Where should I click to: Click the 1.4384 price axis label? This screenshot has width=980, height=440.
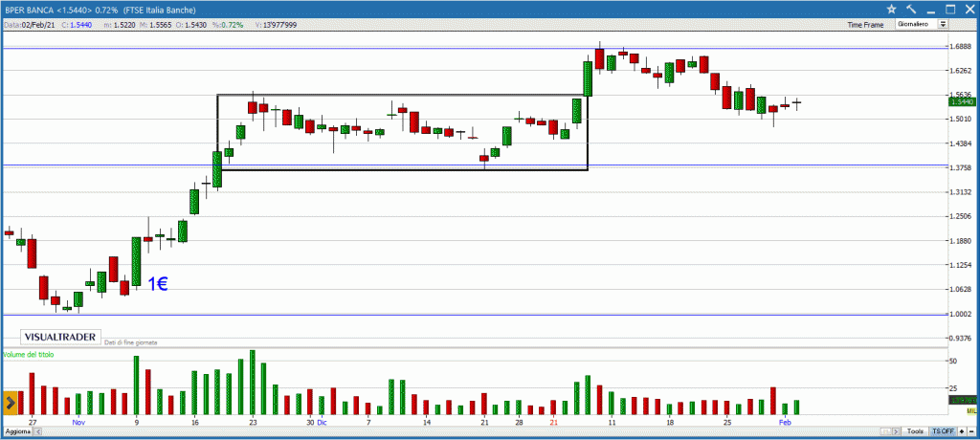pyautogui.click(x=963, y=143)
